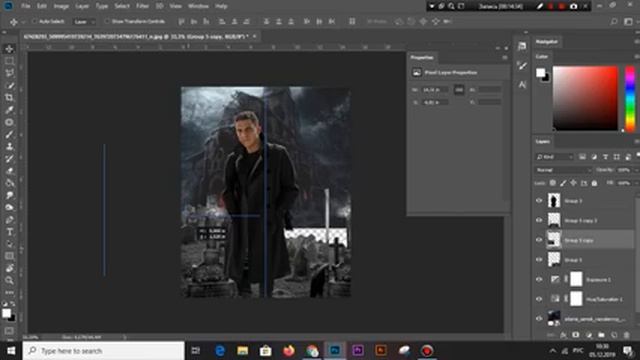This screenshot has height=360, width=640.
Task: Click the add layer style fx icon
Action: (x=563, y=335)
